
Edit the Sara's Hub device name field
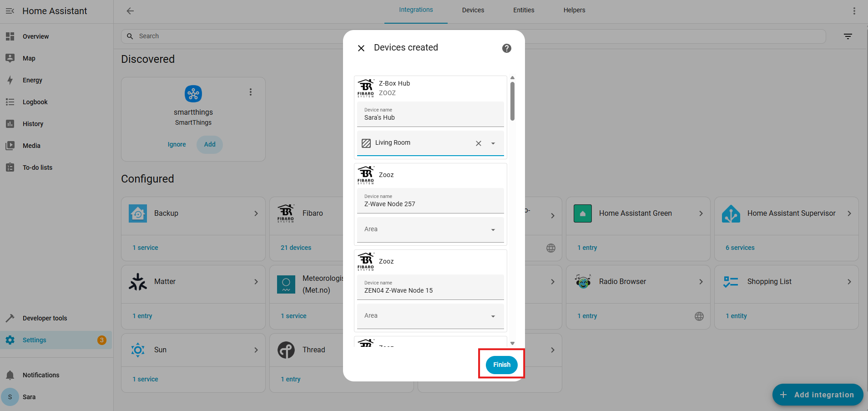(x=430, y=114)
